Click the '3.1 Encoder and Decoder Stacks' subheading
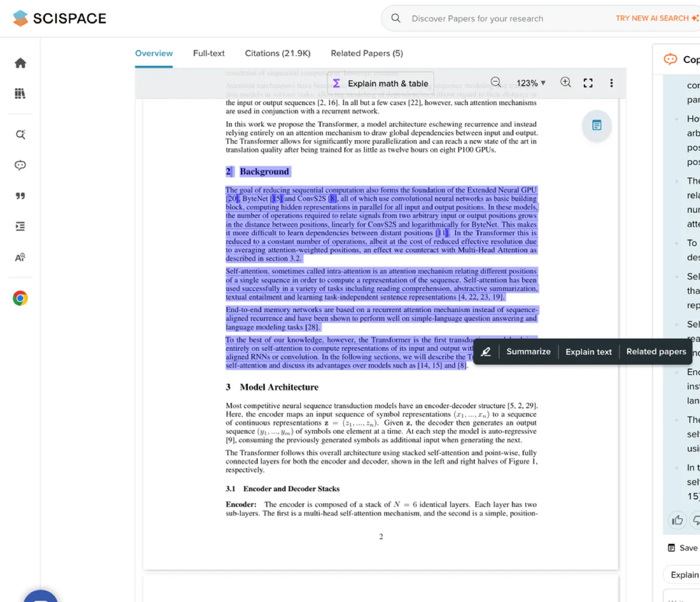 click(282, 489)
